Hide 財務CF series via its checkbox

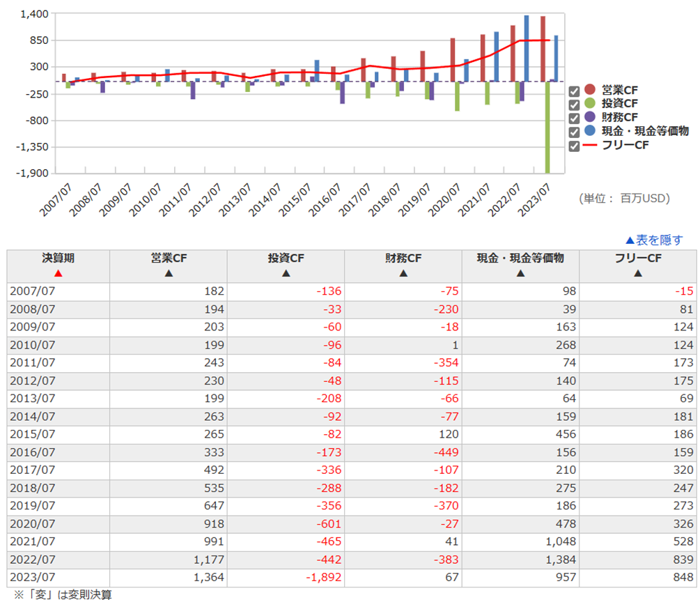pyautogui.click(x=574, y=118)
